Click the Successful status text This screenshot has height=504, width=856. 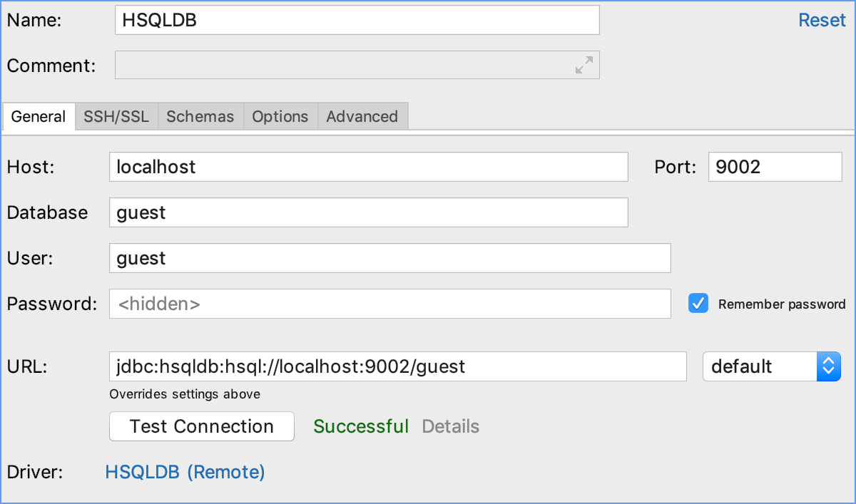point(361,426)
